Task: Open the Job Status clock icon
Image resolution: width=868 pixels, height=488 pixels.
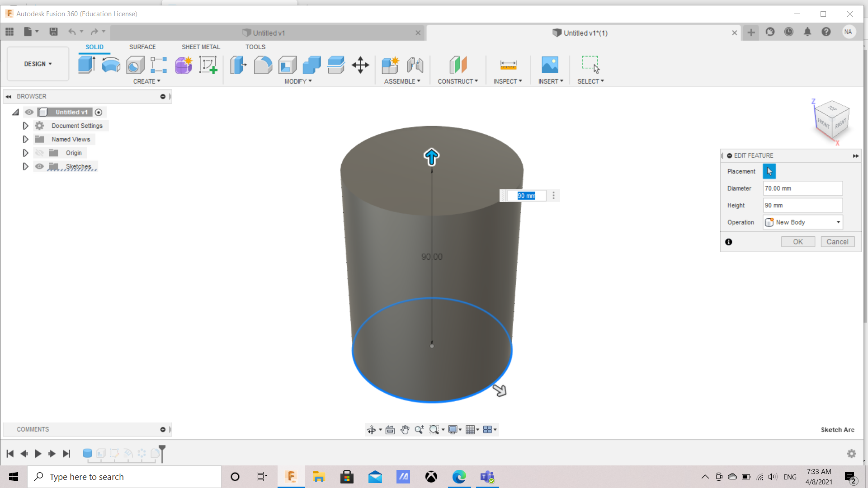Action: (x=788, y=32)
